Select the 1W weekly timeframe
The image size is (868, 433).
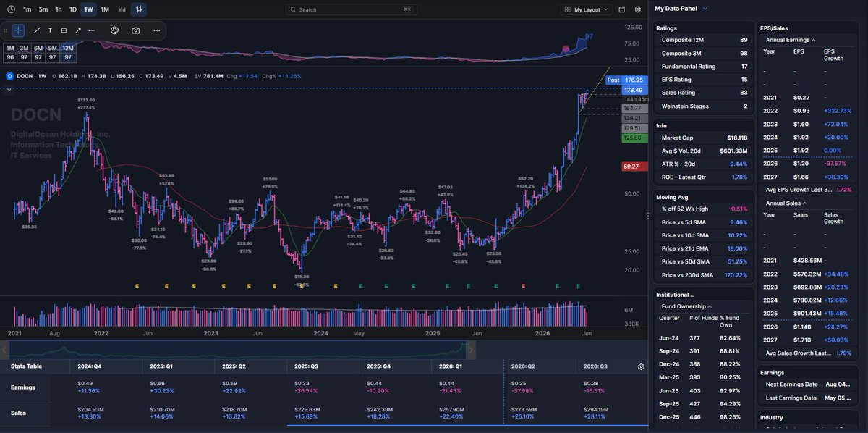tap(88, 9)
